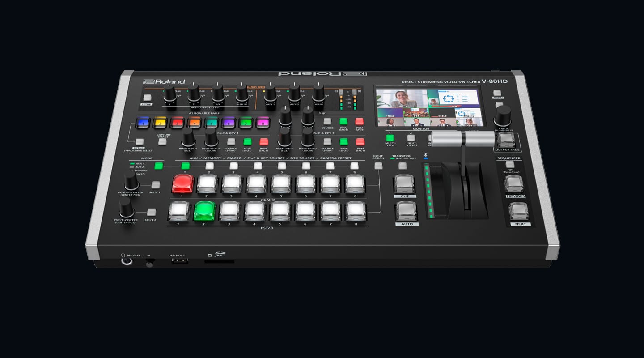This screenshot has width=644, height=358.
Task: Tap the orange assignable pad 4
Action: pos(194,123)
